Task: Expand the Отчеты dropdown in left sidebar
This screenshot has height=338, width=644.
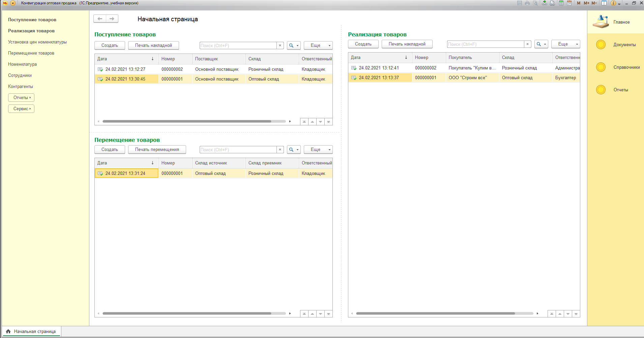Action: point(21,98)
